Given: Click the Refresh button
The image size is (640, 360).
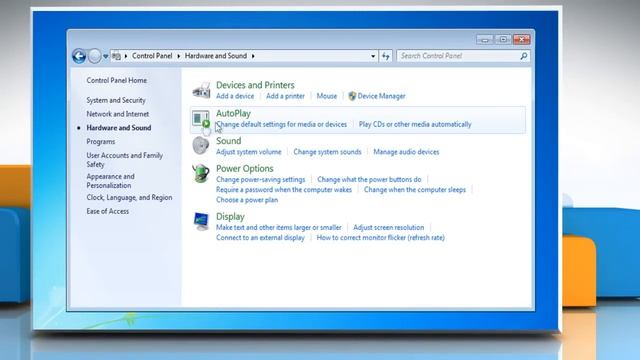Looking at the screenshot, I should pyautogui.click(x=386, y=56).
